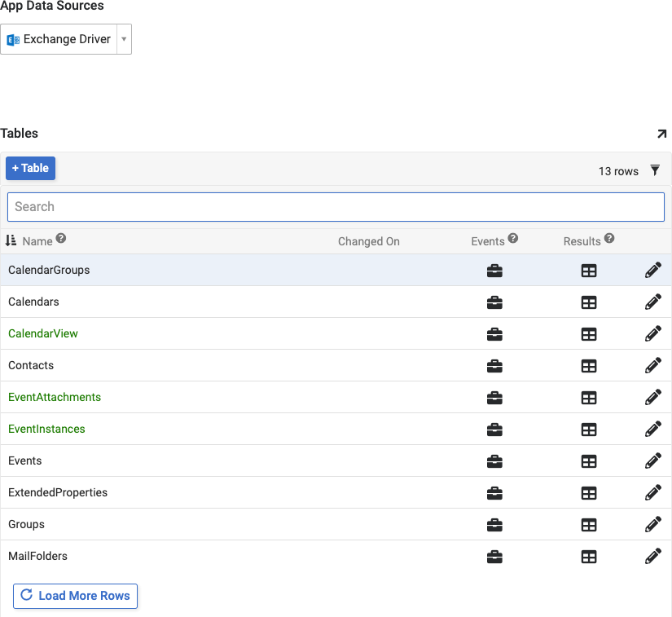The width and height of the screenshot is (672, 617).
Task: Edit the CalendarView table with pencil icon
Action: pos(652,334)
